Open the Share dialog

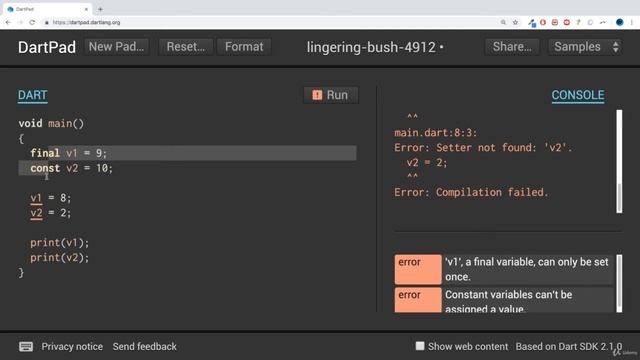click(512, 47)
